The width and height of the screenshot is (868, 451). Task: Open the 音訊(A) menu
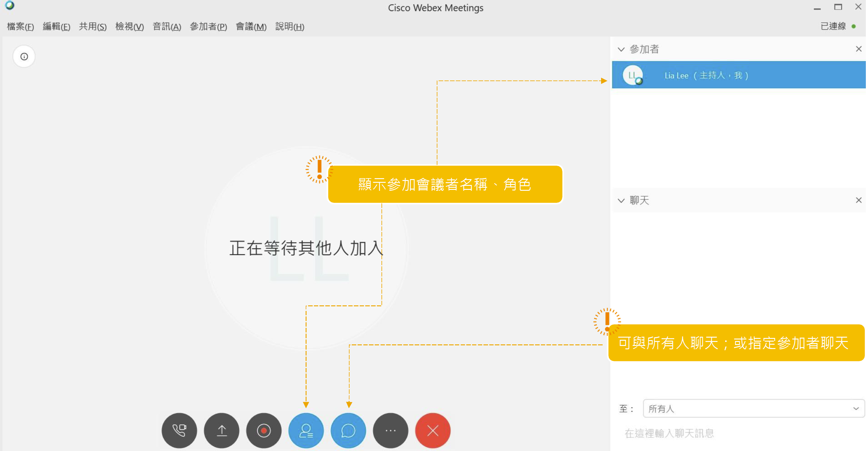click(x=167, y=26)
